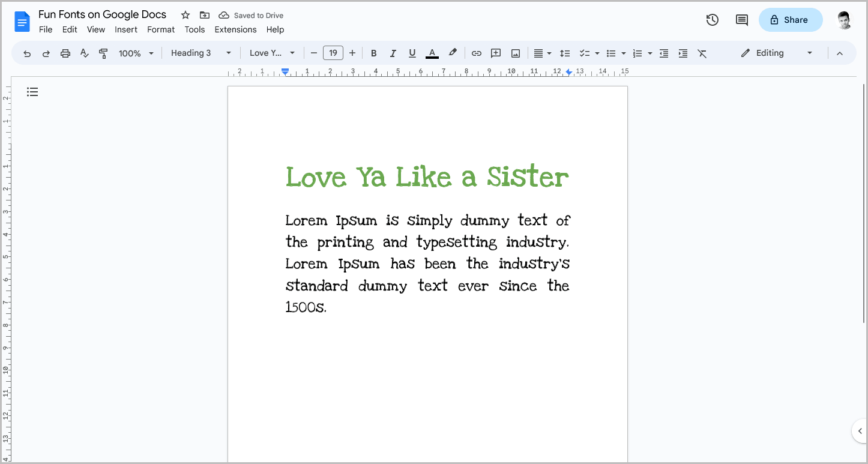This screenshot has height=464, width=868.
Task: Select the Paint format tool
Action: (x=103, y=53)
